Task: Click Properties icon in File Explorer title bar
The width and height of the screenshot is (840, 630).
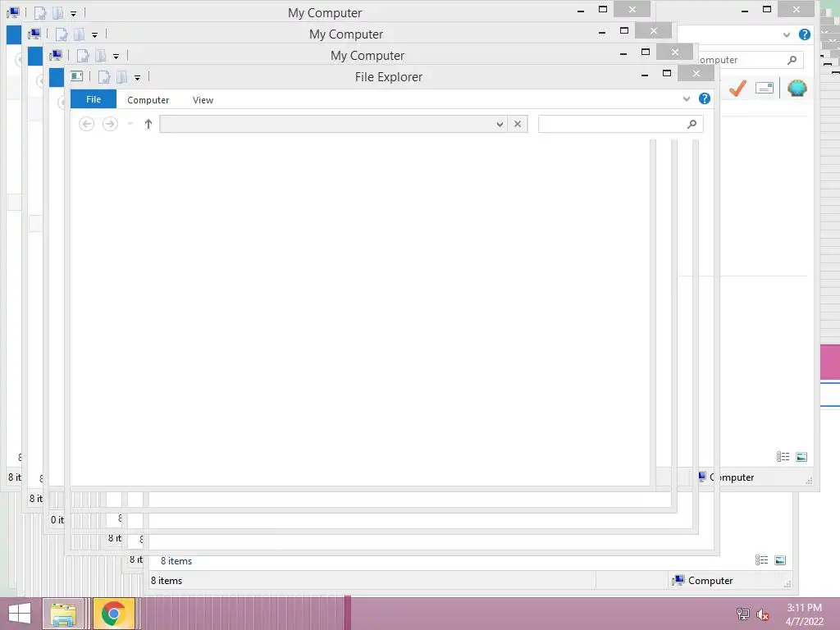Action: pyautogui.click(x=104, y=76)
